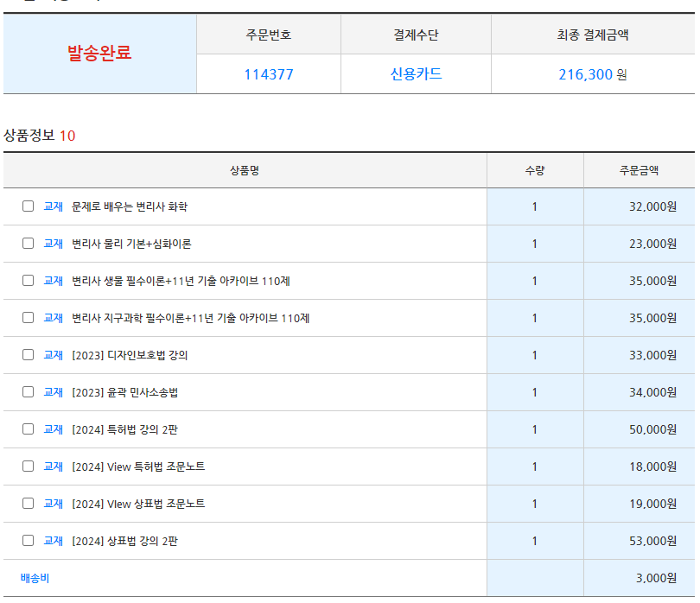Check the box for 문제로 배우는 변리사 화학
This screenshot has height=603, width=700.
pos(29,206)
